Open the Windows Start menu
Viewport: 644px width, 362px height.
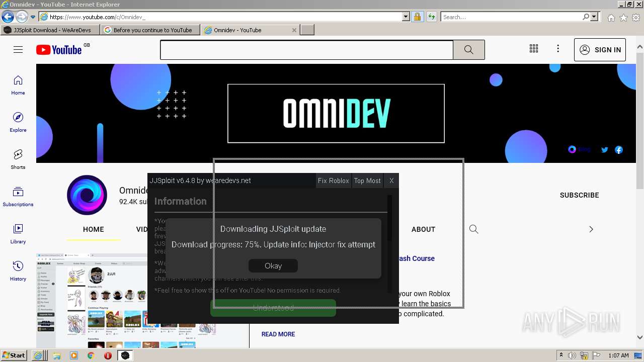coord(14,355)
